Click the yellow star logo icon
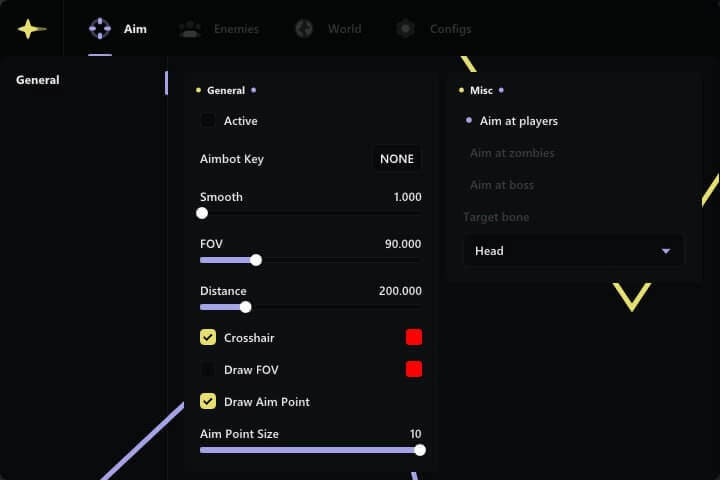720x480 pixels. (x=31, y=29)
